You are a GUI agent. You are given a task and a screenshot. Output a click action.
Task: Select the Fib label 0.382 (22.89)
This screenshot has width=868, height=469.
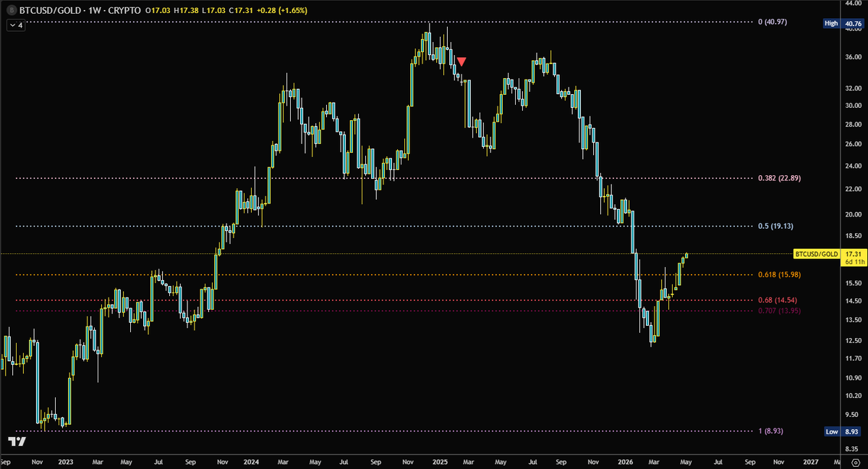780,178
